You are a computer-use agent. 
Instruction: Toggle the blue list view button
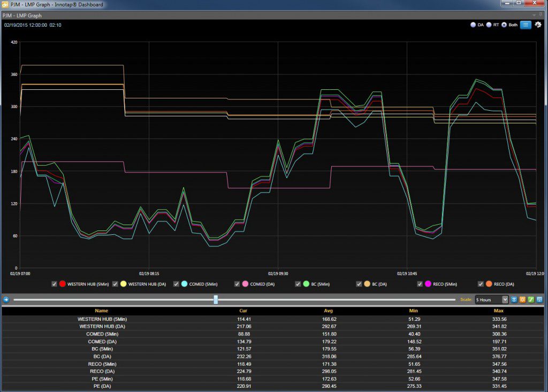click(526, 25)
